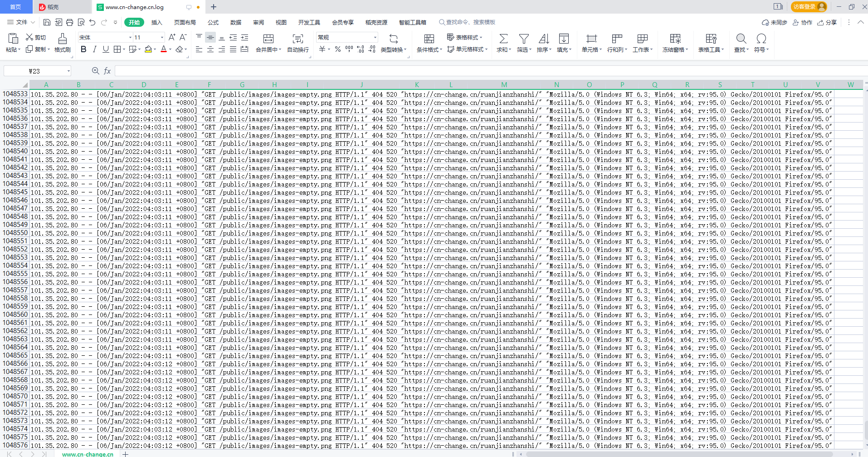Expand the 文件 menu chevron
This screenshot has width=868, height=457.
[33, 22]
